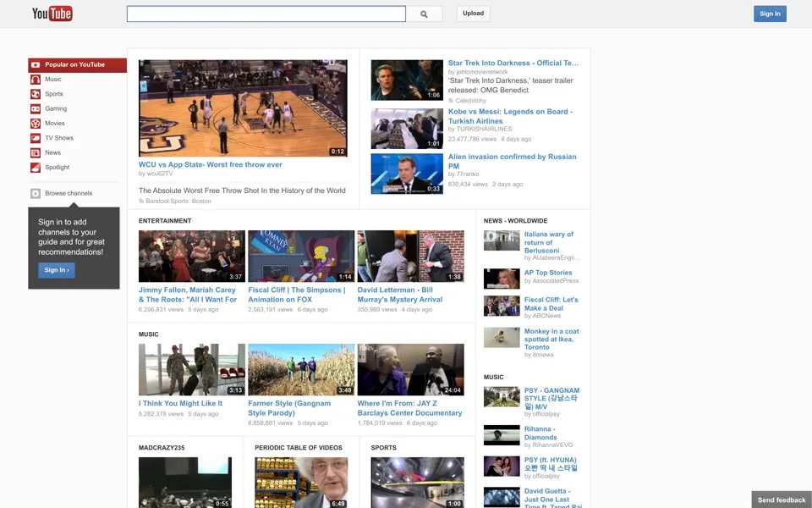Play the WCU vs App State basketball thumbnail
Viewport: 812px width, 508px height.
[243, 108]
